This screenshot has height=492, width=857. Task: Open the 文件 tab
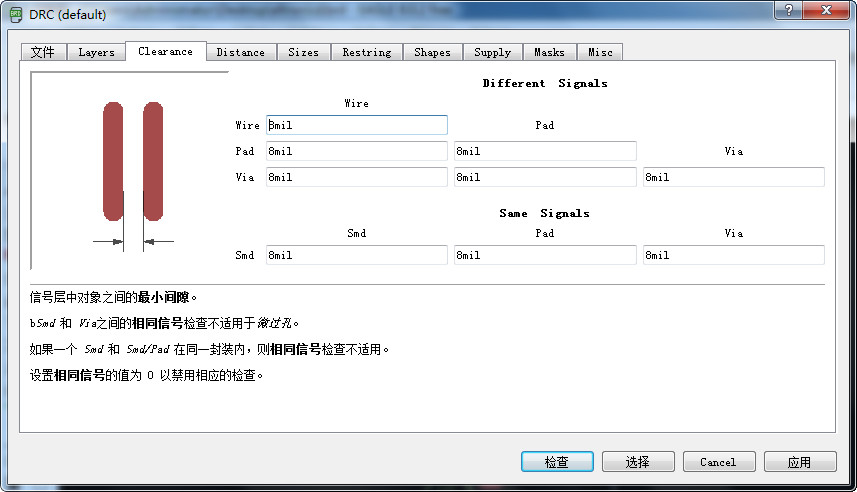[44, 52]
